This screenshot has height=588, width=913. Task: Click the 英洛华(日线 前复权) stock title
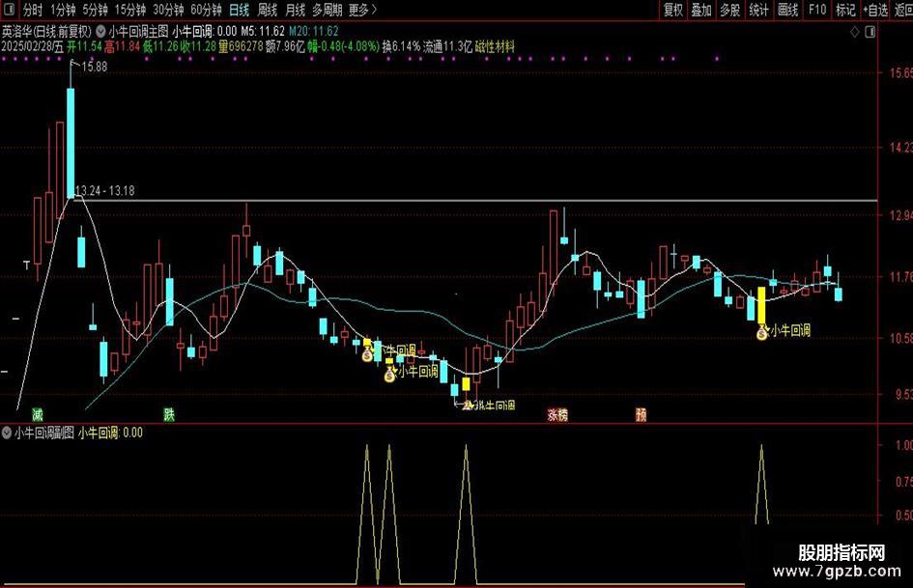[47, 32]
